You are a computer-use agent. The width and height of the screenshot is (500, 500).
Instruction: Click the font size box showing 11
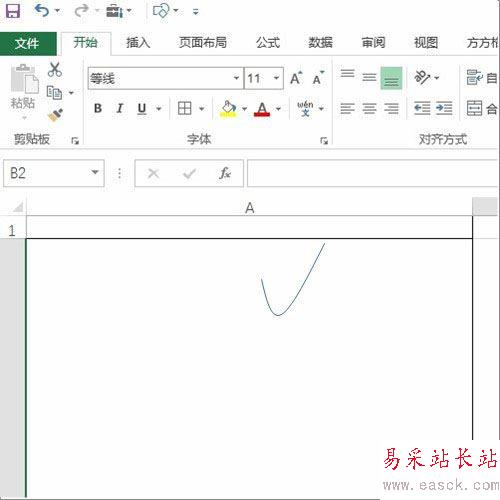tap(258, 78)
